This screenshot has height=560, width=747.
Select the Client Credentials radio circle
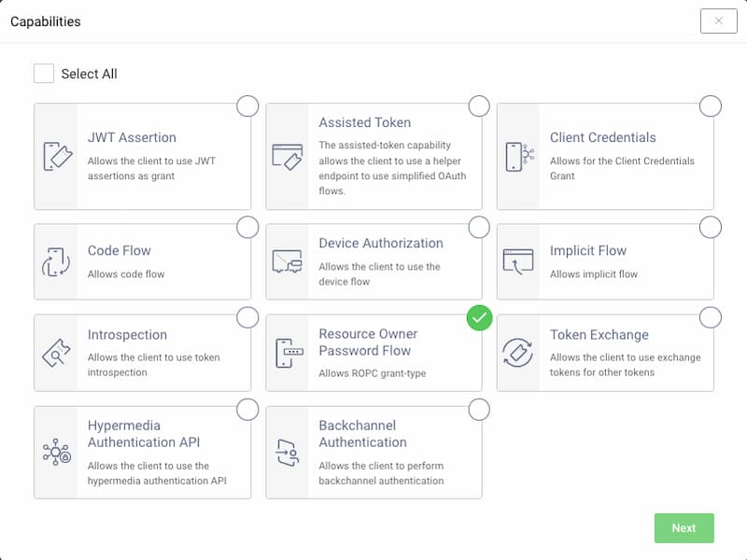(x=711, y=105)
